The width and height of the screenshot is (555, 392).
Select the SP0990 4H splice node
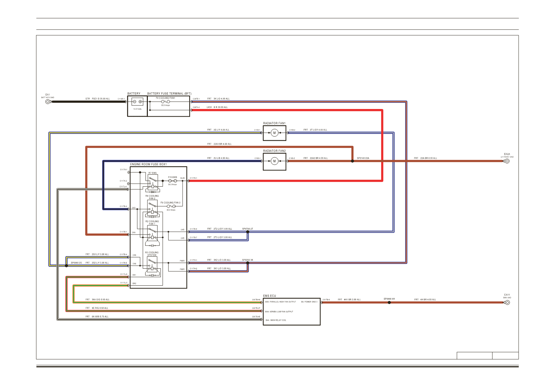[x=389, y=303]
